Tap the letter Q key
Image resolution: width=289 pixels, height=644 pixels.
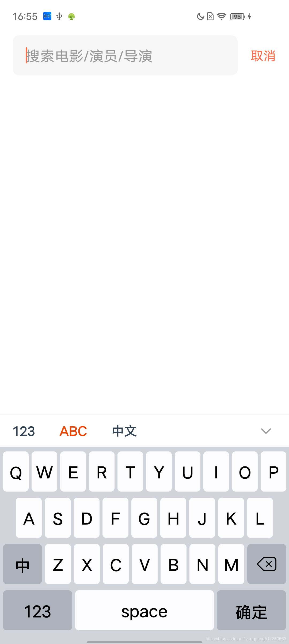[16, 471]
